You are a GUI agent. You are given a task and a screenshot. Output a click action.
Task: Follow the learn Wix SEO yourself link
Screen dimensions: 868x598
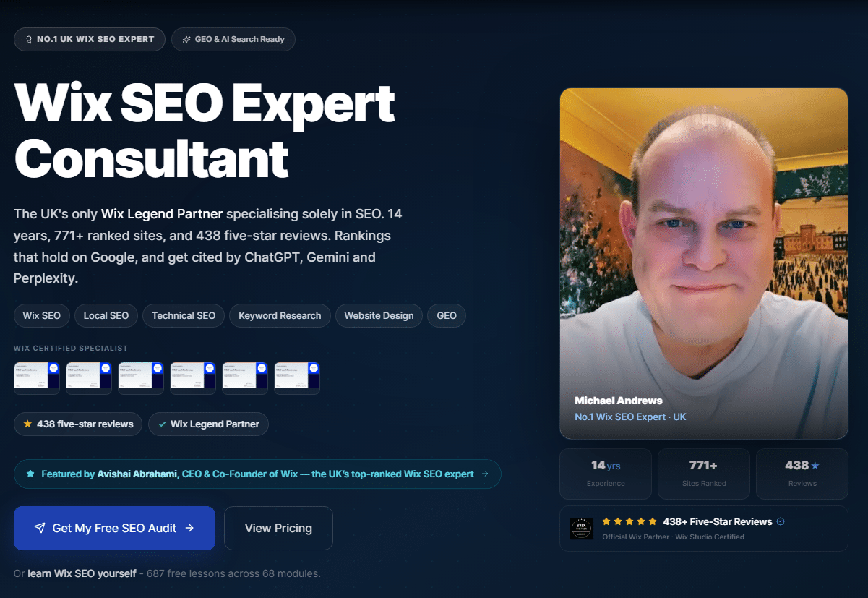[x=82, y=573]
